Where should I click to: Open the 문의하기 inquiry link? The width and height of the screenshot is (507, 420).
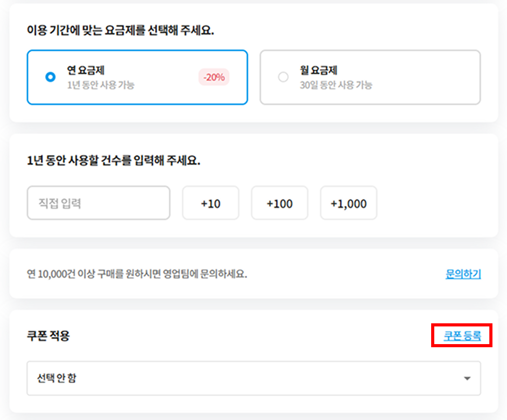[x=463, y=274]
